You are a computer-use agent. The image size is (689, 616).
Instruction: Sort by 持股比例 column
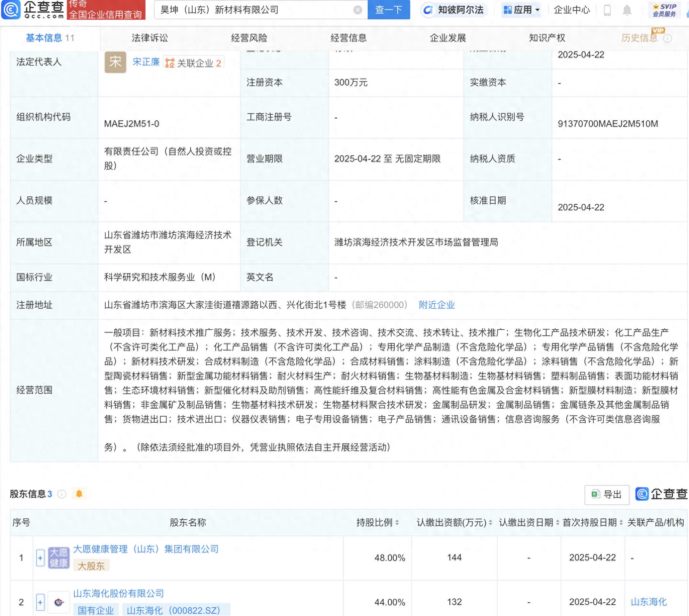pos(397,523)
